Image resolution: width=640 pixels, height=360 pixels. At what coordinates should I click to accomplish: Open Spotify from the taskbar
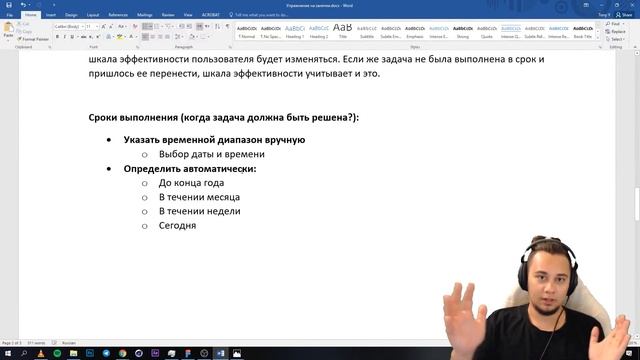pyautogui.click(x=57, y=353)
